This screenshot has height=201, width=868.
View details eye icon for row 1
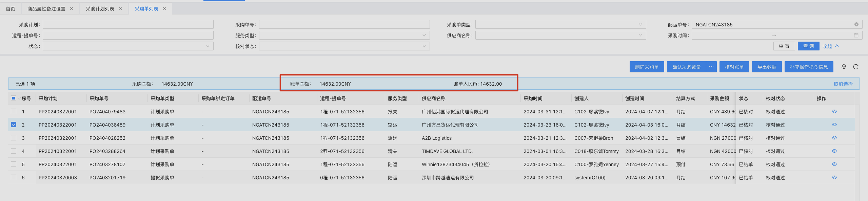834,111
